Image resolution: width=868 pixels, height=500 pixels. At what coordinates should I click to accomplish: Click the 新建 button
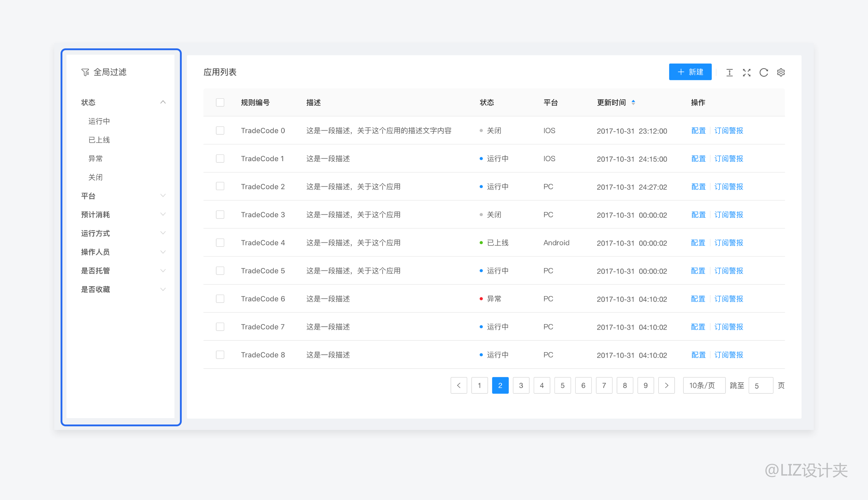tap(690, 72)
